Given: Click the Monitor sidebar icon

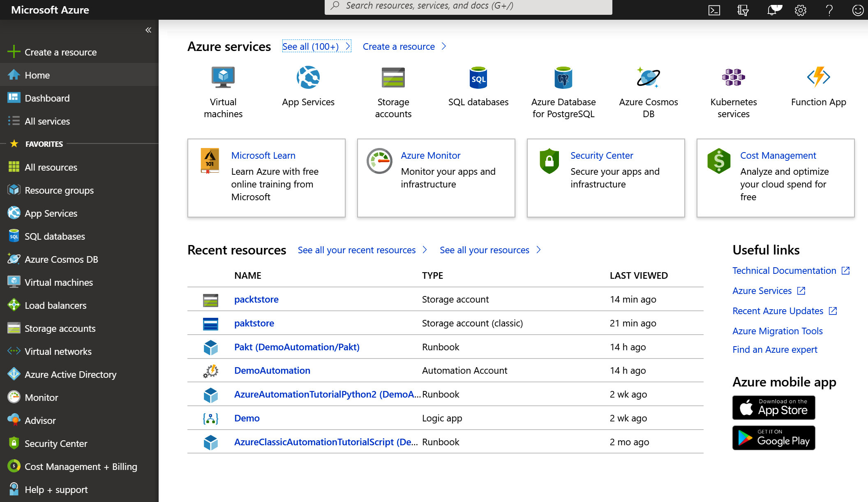Looking at the screenshot, I should click(14, 397).
